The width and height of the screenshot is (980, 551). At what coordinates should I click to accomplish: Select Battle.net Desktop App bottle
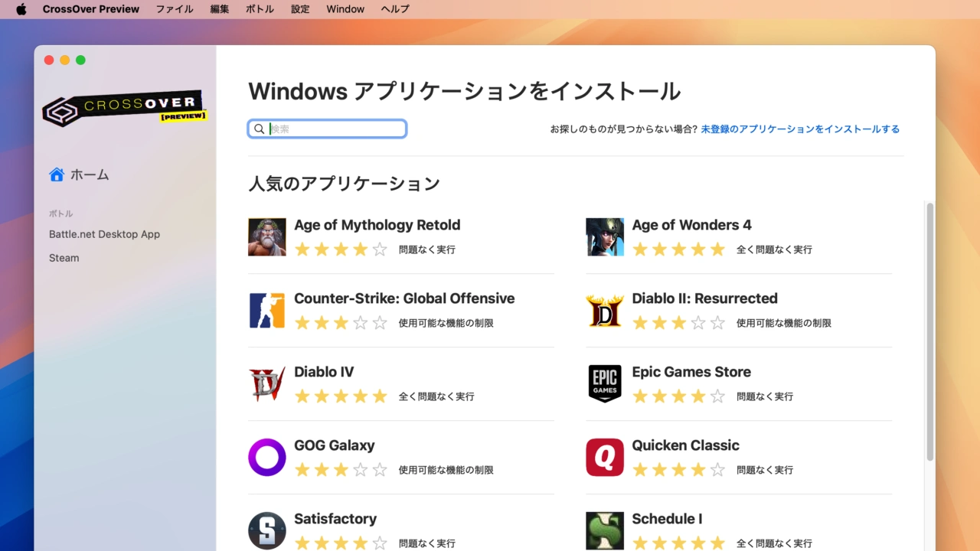click(104, 234)
